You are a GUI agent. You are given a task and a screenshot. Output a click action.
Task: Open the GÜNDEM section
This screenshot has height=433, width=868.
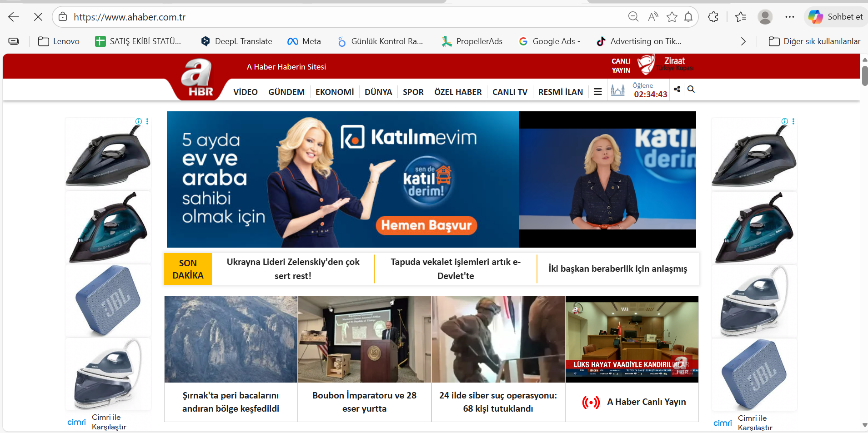coord(286,92)
